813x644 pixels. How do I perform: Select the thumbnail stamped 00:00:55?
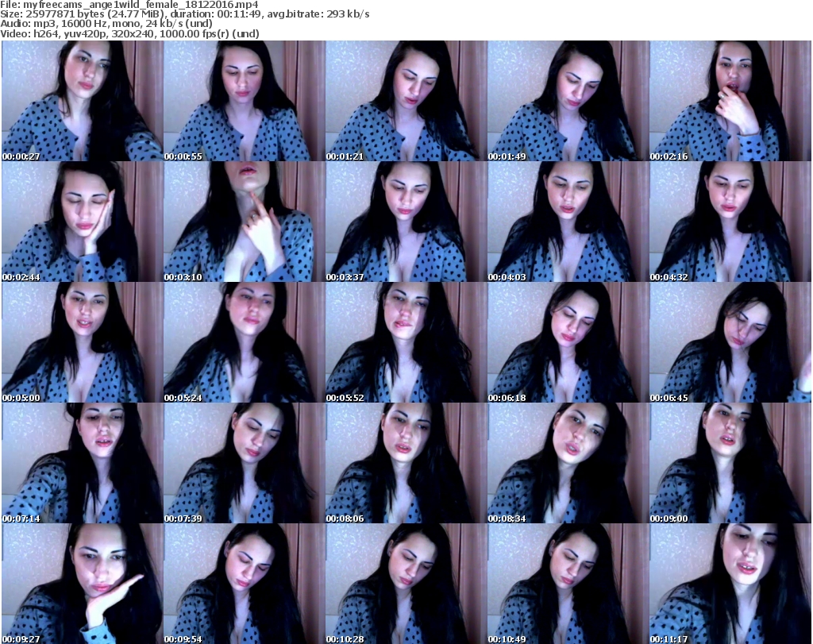245,101
